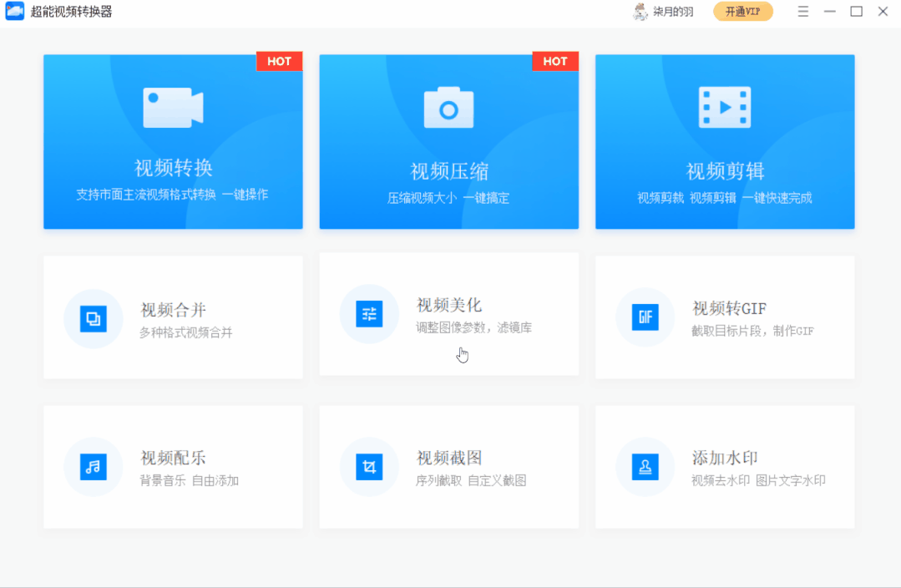Viewport: 901px width, 588px height.
Task: Select the Video Screenshot crop icon
Action: click(369, 467)
